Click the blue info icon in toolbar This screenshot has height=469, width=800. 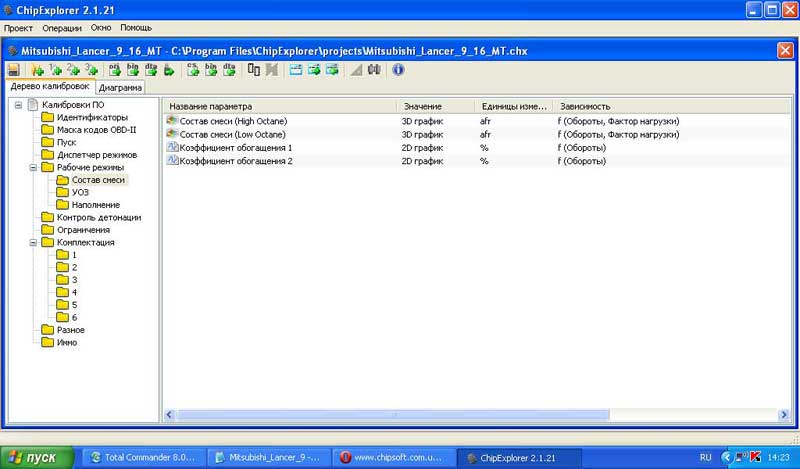pyautogui.click(x=398, y=70)
